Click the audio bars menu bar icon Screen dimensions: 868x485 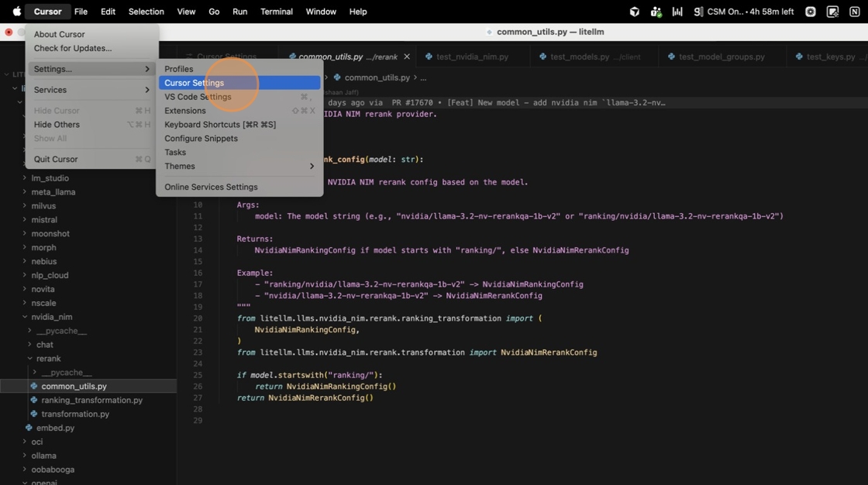[677, 12]
